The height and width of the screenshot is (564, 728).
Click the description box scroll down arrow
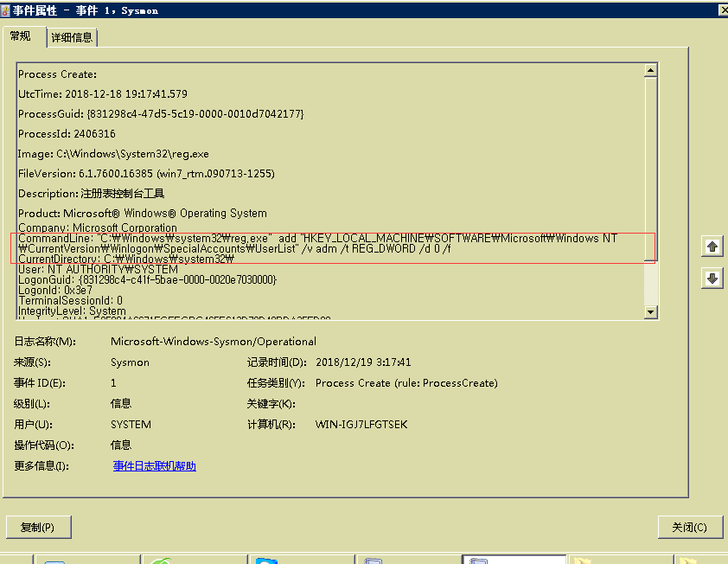coord(651,312)
